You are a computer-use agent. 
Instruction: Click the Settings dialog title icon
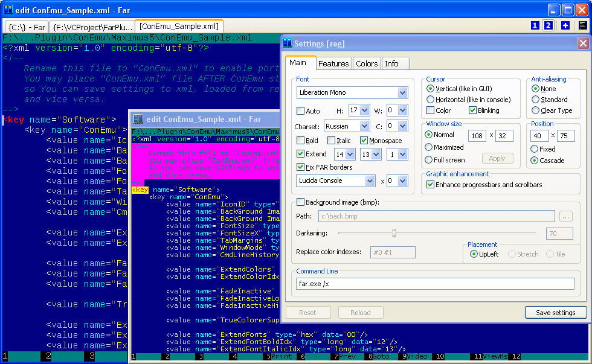pyautogui.click(x=287, y=43)
